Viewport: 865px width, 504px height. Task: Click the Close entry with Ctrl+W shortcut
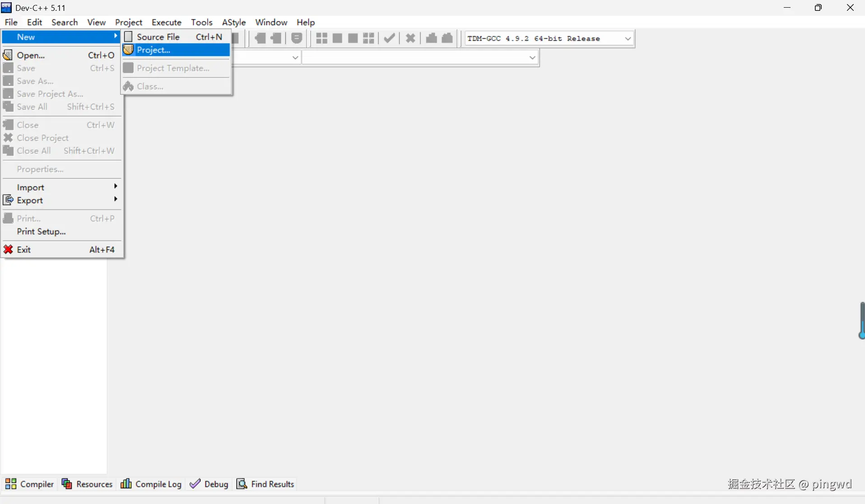click(62, 125)
